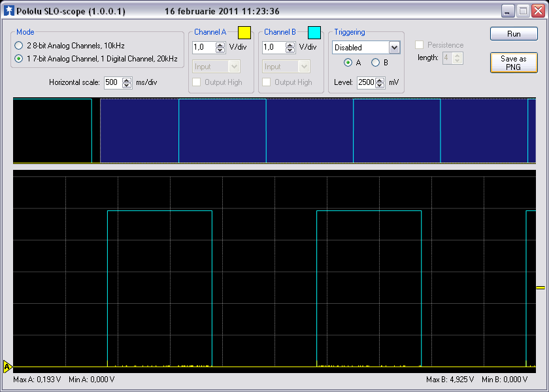This screenshot has height=392, width=549.
Task: Open Channel A Input dropdown
Action: click(234, 67)
